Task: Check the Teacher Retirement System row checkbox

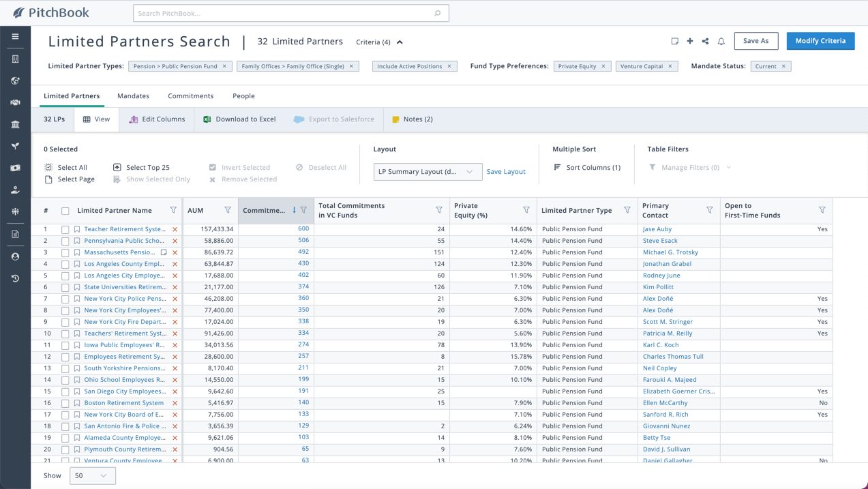Action: pos(65,230)
